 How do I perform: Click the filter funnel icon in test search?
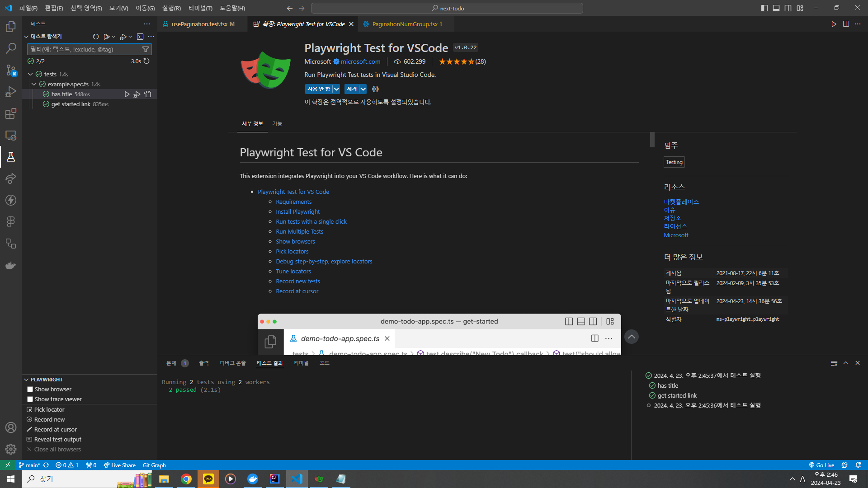(x=146, y=49)
